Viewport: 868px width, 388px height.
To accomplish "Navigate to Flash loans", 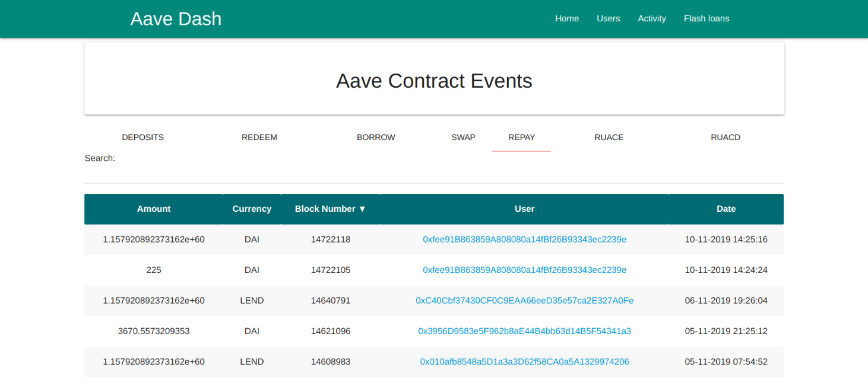I will pos(707,18).
